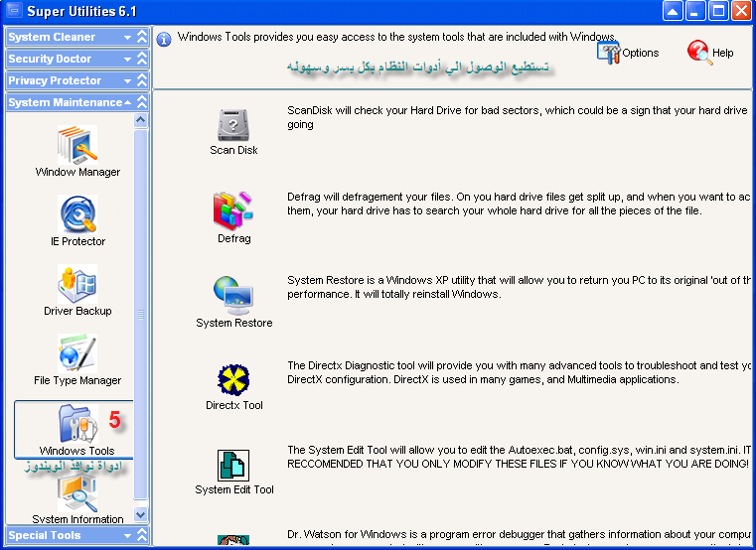Image resolution: width=756 pixels, height=550 pixels.
Task: Click double chevron beside Privacy Protector
Action: pyautogui.click(x=142, y=80)
